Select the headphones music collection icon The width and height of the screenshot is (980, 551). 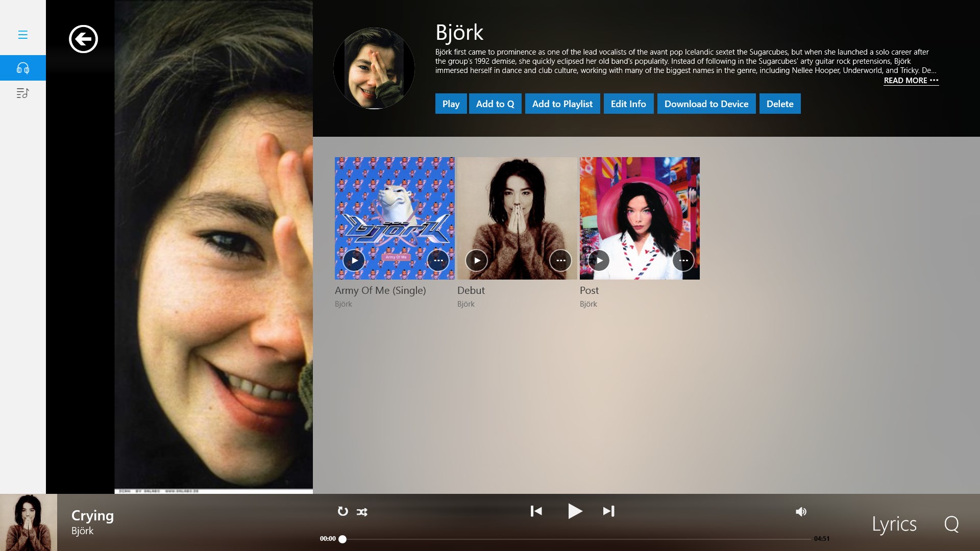pos(23,68)
